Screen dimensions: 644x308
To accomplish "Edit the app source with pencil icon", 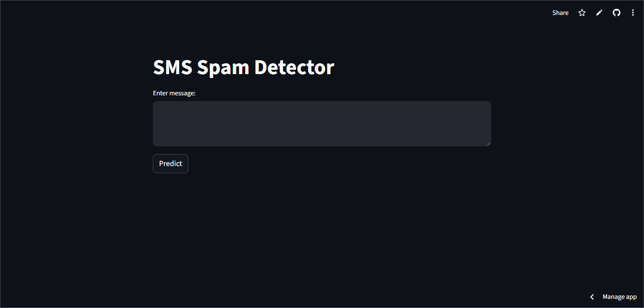I will [x=599, y=13].
